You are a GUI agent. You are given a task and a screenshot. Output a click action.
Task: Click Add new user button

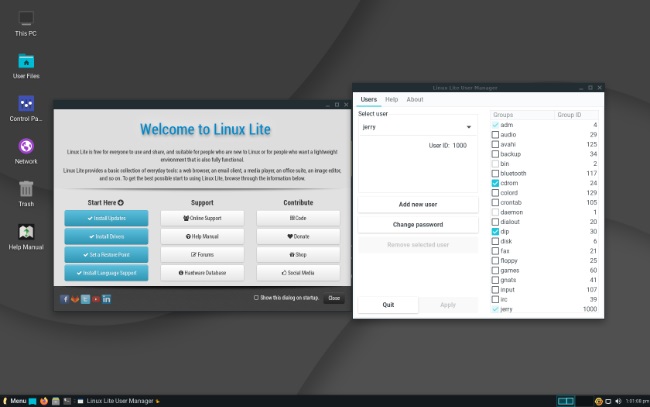point(418,204)
